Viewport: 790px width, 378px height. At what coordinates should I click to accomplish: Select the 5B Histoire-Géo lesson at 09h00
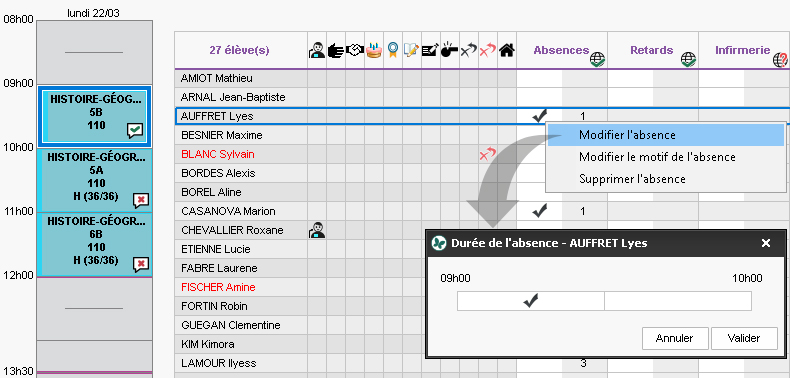coord(95,116)
